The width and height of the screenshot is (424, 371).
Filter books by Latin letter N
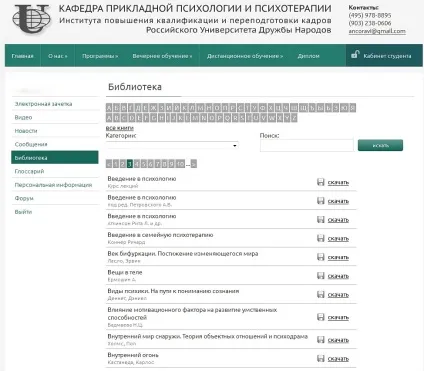coord(204,118)
